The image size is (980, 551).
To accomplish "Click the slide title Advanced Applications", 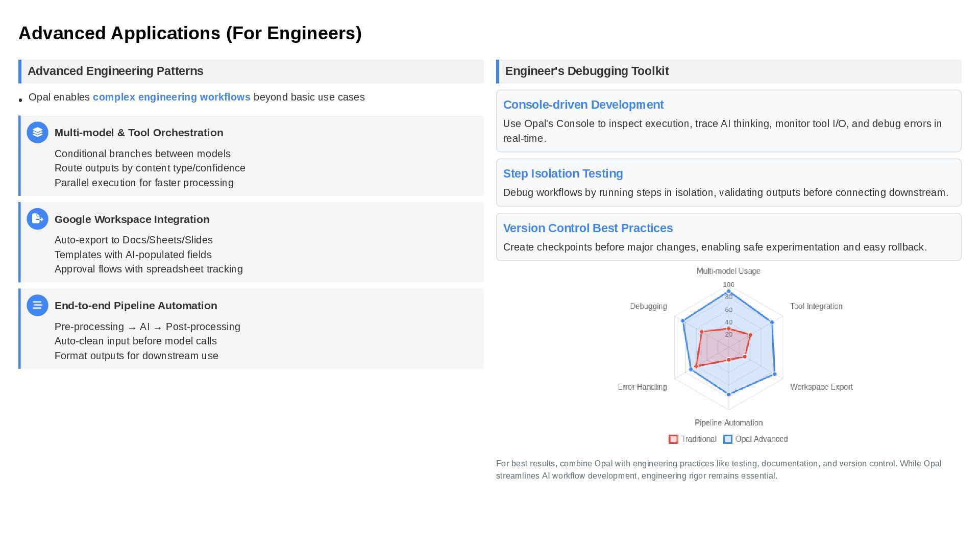I will [190, 33].
